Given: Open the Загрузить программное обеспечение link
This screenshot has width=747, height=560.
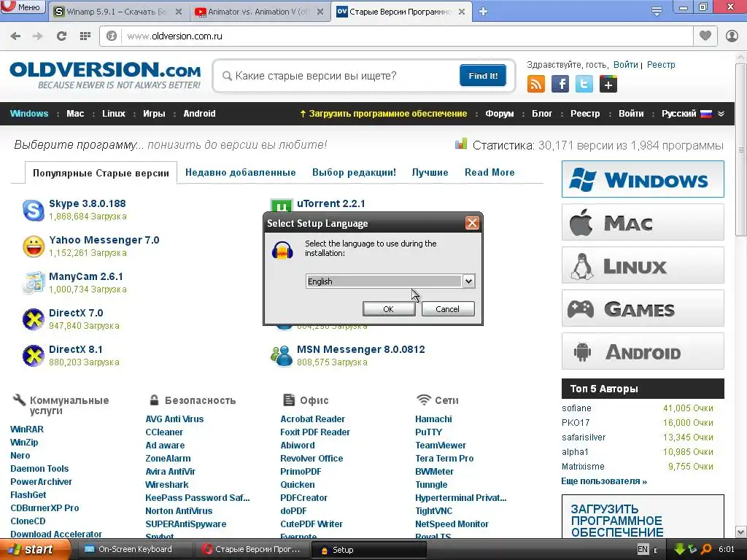Looking at the screenshot, I should (x=384, y=114).
